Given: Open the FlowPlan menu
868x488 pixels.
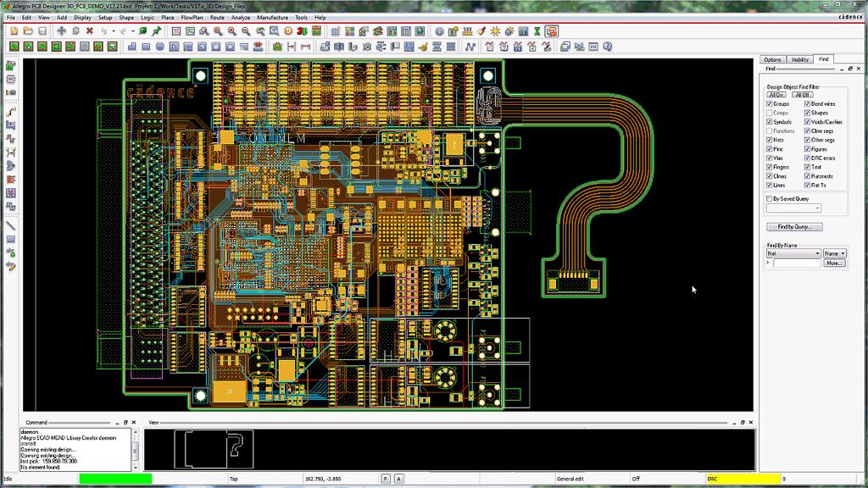Looking at the screenshot, I should coord(192,18).
